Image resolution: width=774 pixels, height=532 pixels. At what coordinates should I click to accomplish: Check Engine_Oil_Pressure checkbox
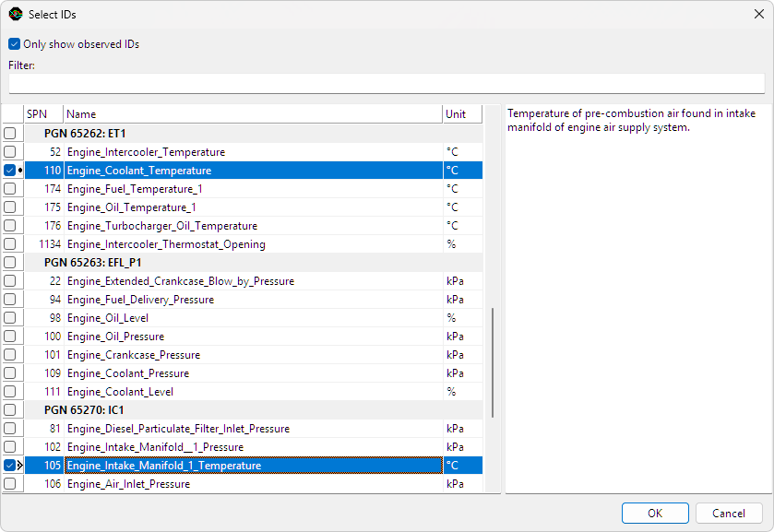pyautogui.click(x=10, y=337)
